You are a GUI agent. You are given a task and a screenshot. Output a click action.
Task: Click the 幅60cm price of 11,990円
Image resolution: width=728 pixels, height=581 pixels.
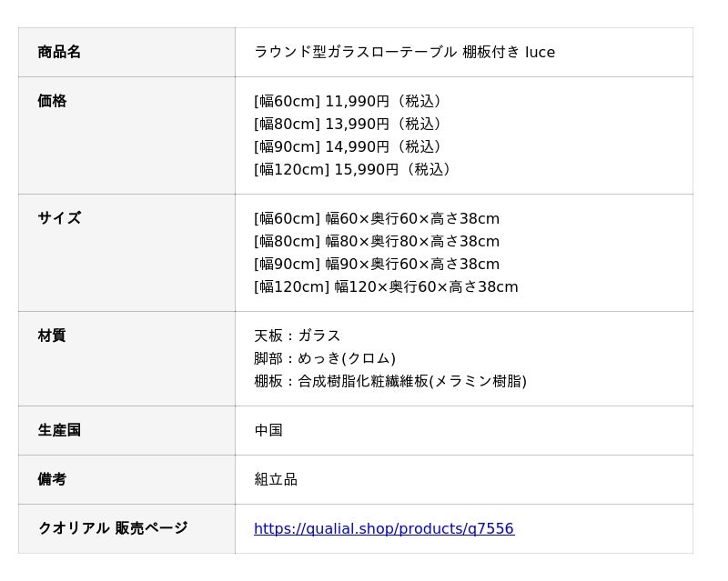coord(349,101)
